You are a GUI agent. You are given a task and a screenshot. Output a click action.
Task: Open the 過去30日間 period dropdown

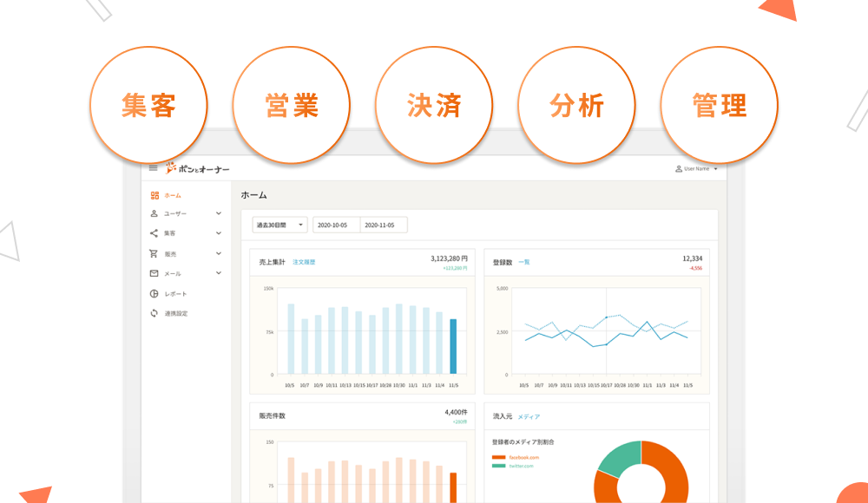(x=279, y=225)
